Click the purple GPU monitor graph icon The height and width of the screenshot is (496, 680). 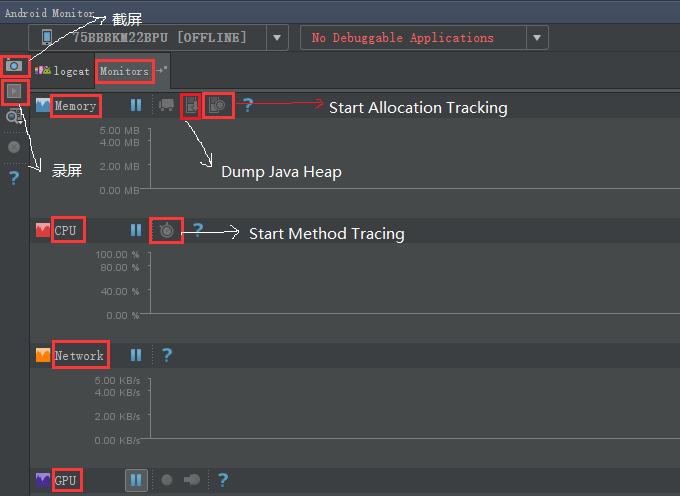click(43, 480)
